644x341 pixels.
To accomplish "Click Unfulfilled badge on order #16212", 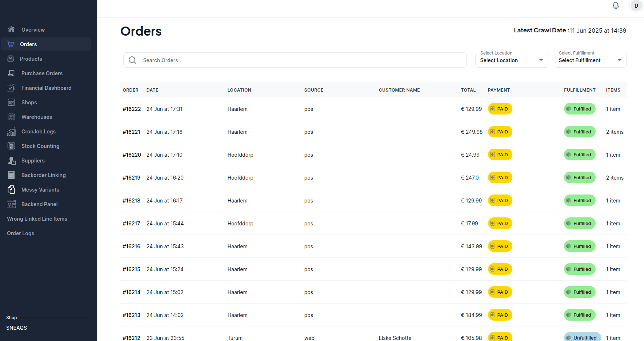I will 583,337.
